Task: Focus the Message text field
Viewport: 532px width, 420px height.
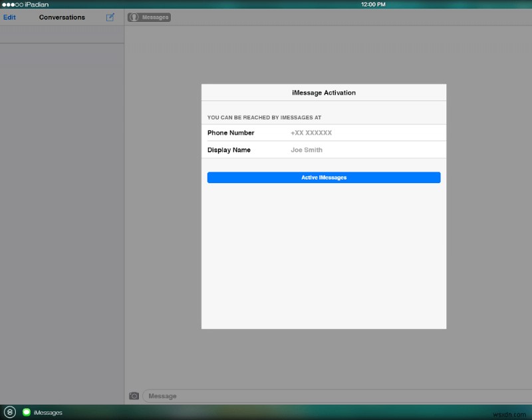Action: click(337, 396)
